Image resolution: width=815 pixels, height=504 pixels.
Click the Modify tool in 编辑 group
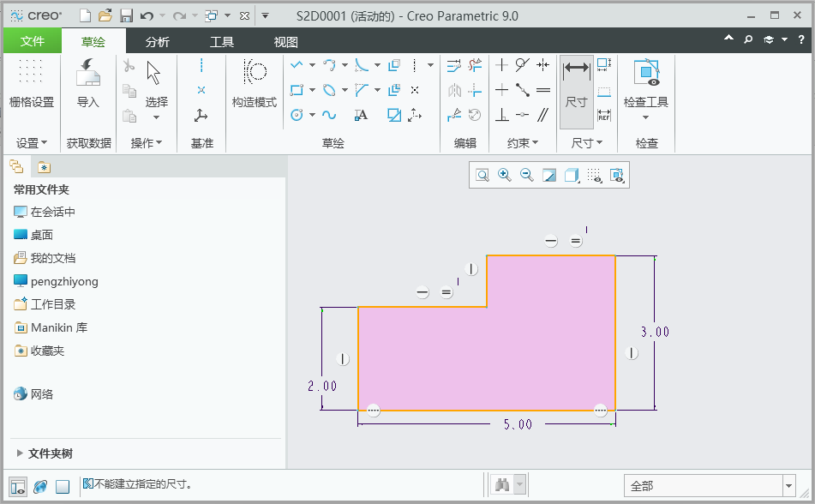pos(453,65)
